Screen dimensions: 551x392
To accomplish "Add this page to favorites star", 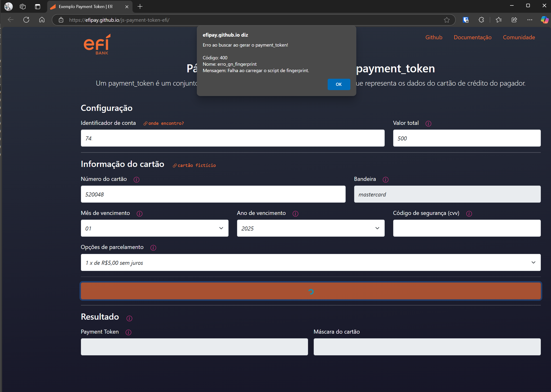I will (x=447, y=20).
